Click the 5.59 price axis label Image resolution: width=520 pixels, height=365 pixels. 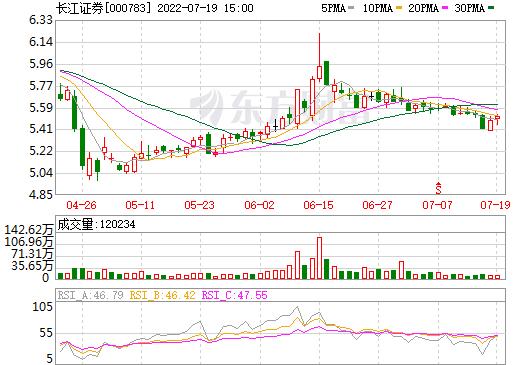[41, 108]
